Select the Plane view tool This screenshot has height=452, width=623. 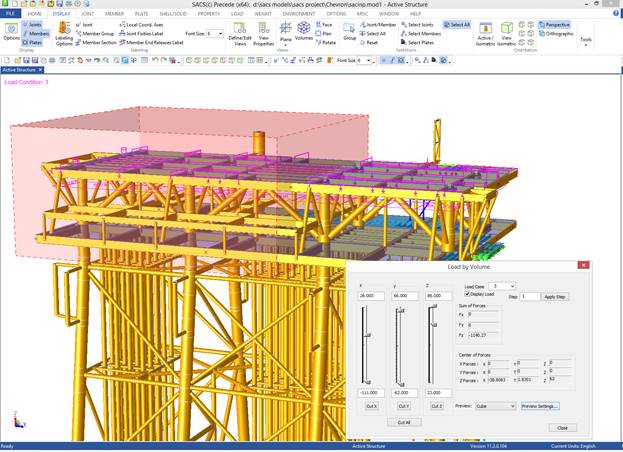pyautogui.click(x=285, y=32)
